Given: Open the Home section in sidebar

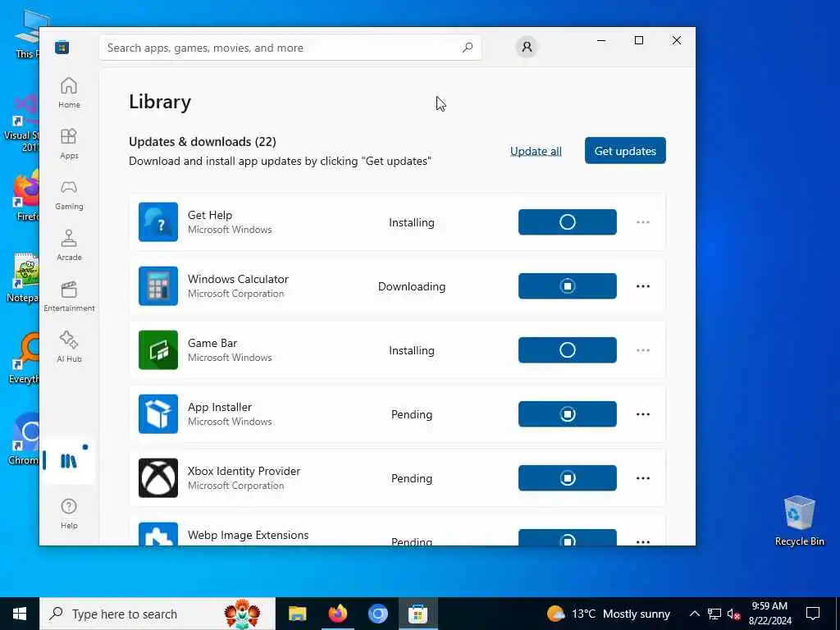Looking at the screenshot, I should pos(69,93).
